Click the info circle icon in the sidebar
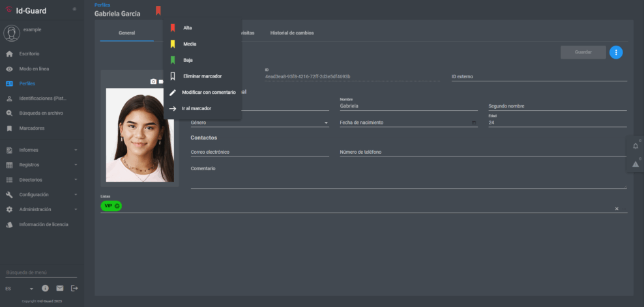644x307 pixels. (46, 288)
